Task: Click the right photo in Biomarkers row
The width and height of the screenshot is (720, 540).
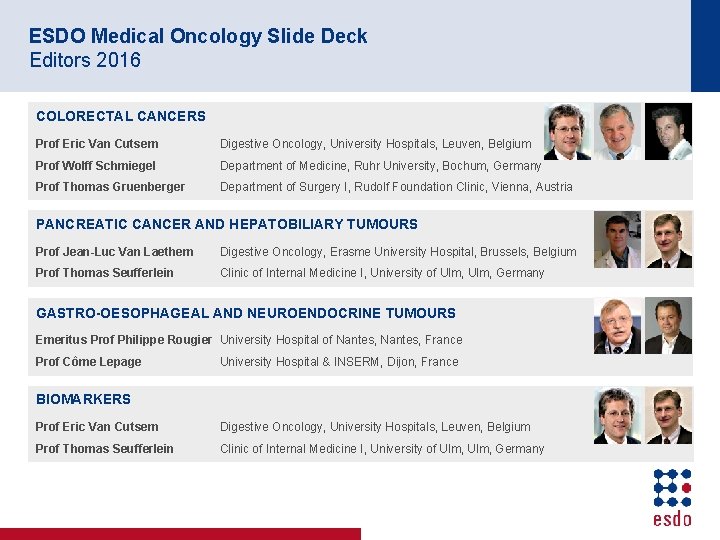Action: point(668,416)
